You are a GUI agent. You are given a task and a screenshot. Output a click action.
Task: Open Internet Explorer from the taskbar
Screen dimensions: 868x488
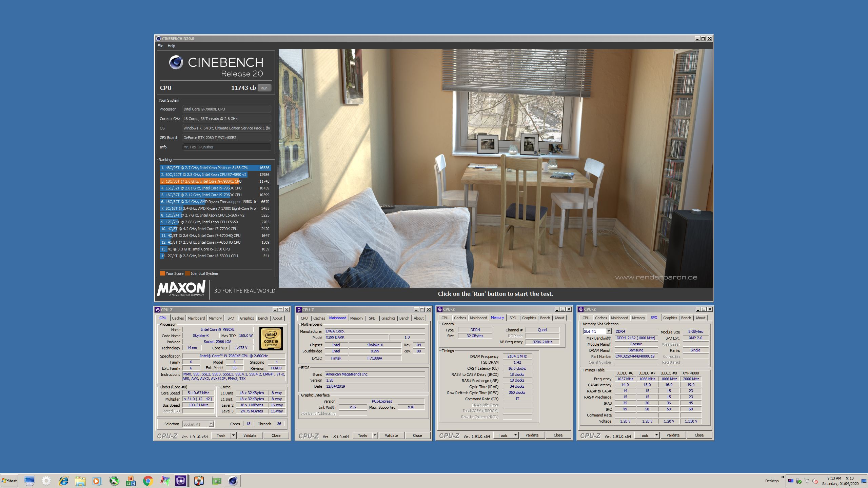pyautogui.click(x=63, y=481)
